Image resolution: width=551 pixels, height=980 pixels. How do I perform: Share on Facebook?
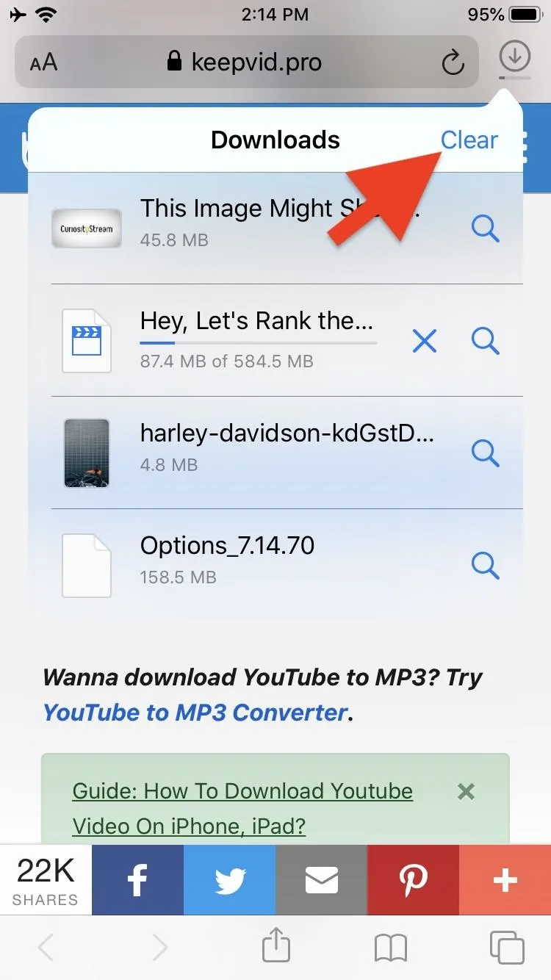pyautogui.click(x=137, y=879)
